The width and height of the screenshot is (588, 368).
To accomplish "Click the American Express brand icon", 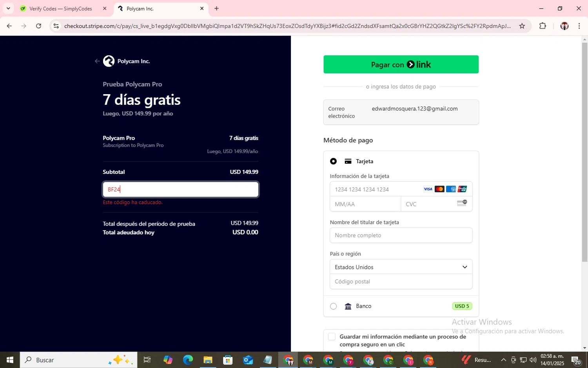I will point(451,189).
